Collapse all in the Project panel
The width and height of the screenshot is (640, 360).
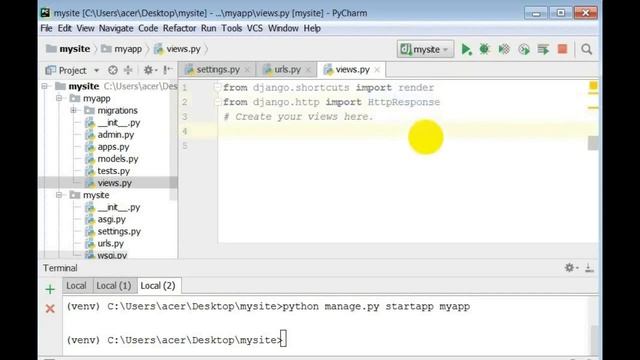tap(128, 70)
